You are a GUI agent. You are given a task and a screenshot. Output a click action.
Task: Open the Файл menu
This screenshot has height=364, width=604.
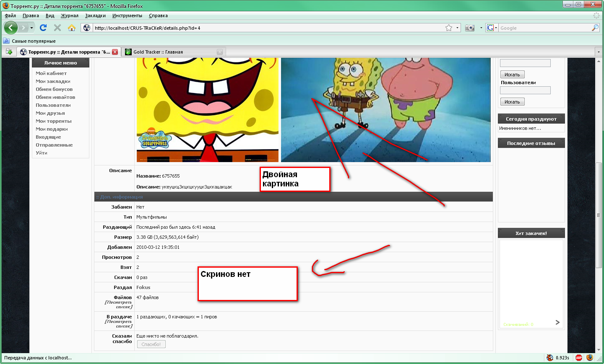point(10,15)
